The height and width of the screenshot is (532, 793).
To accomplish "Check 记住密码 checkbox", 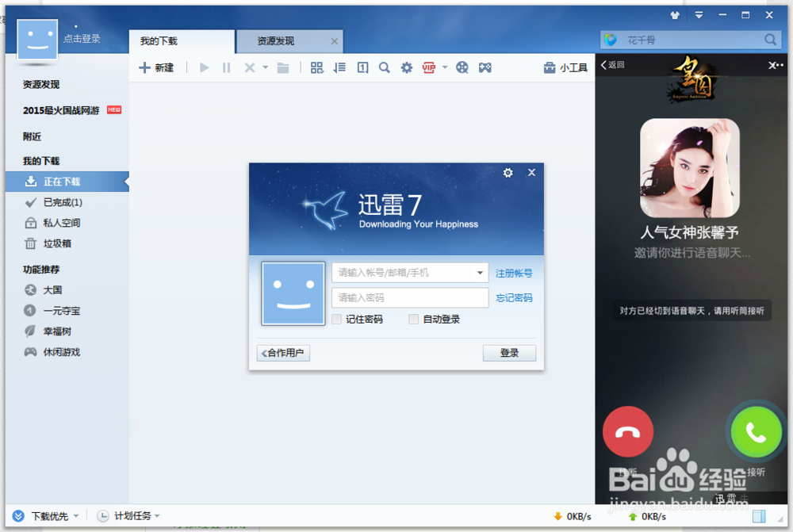I will 337,319.
